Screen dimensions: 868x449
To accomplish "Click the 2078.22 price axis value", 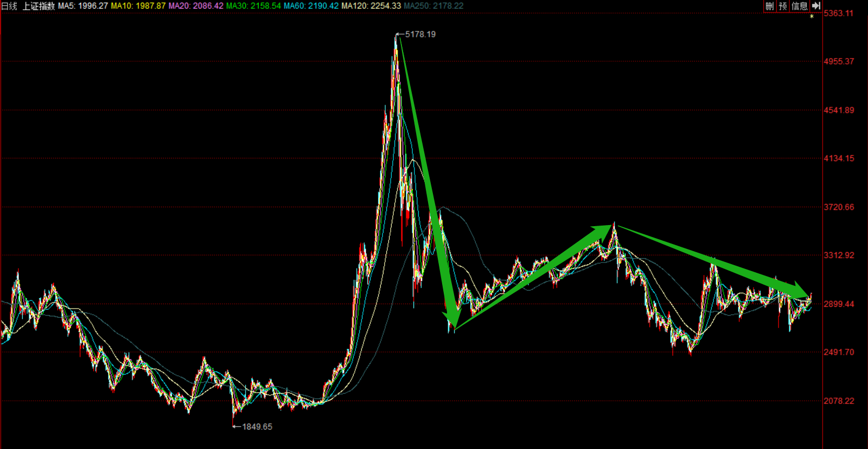I will coord(839,401).
